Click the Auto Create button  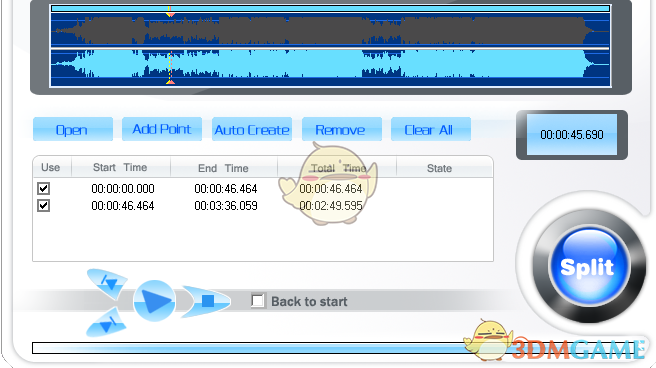252,129
